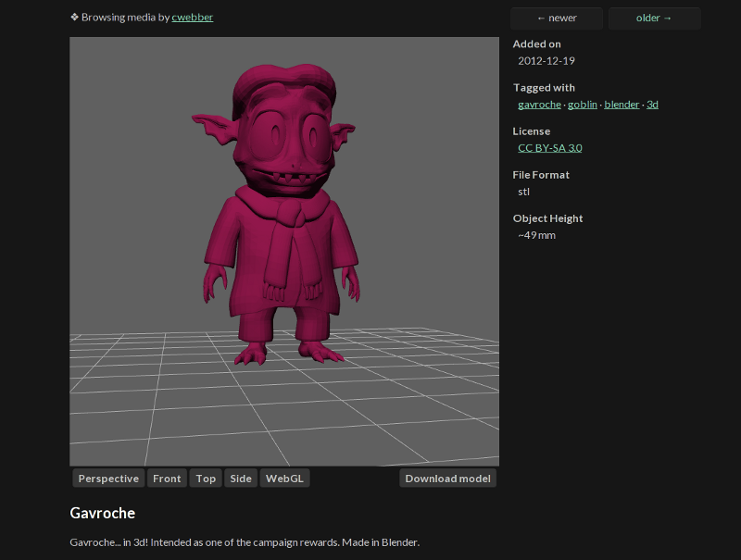Click the Download model button
The width and height of the screenshot is (741, 560).
coord(447,479)
